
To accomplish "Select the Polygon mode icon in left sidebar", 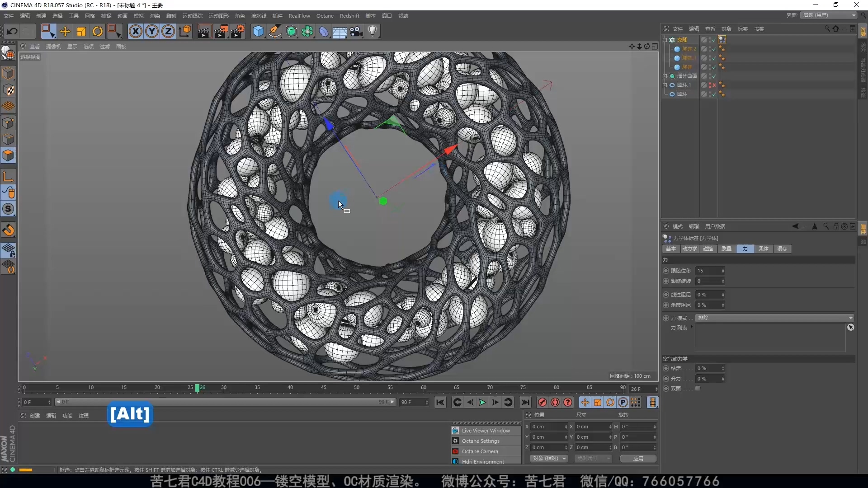I will coord(8,156).
